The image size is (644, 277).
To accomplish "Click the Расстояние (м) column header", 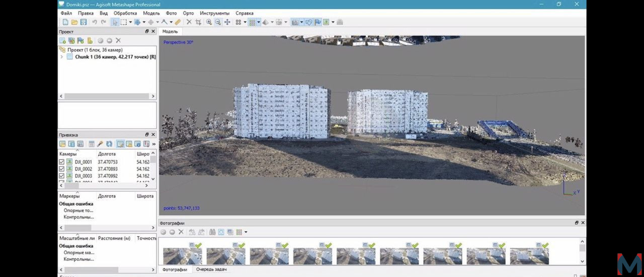I will coord(114,238).
